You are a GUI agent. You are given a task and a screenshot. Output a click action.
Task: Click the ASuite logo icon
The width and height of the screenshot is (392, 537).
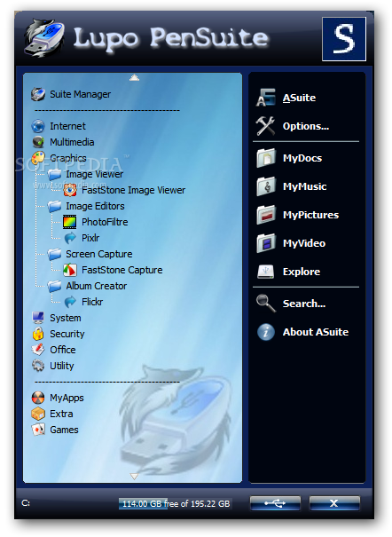266,98
